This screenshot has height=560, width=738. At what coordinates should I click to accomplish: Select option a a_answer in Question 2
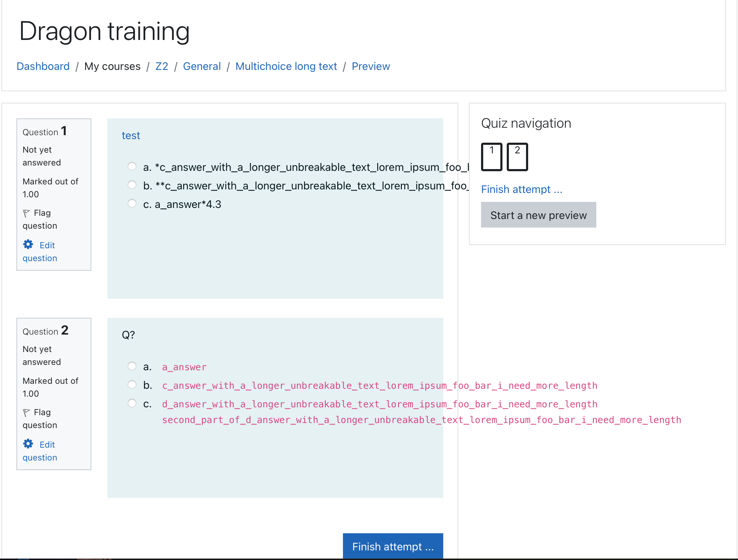point(132,366)
